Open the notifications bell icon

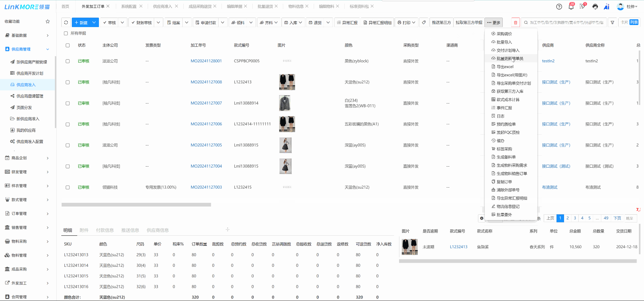(571, 6)
